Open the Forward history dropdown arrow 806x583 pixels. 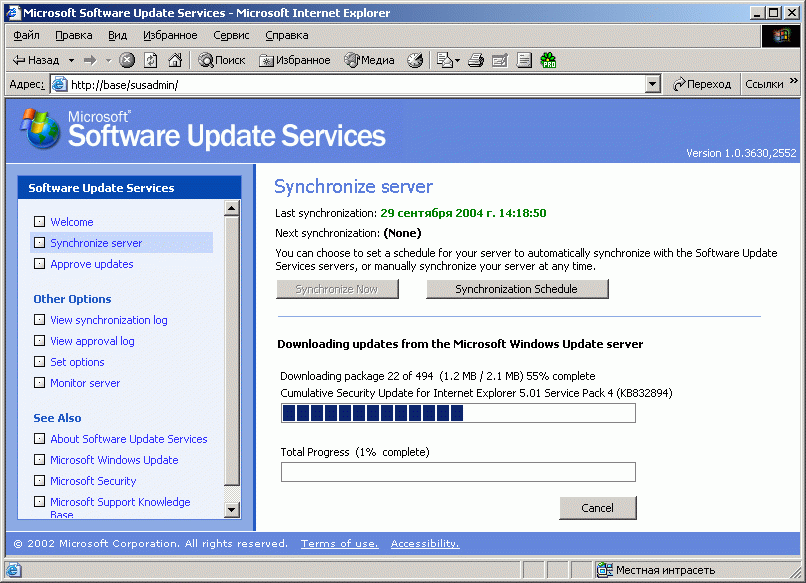108,60
